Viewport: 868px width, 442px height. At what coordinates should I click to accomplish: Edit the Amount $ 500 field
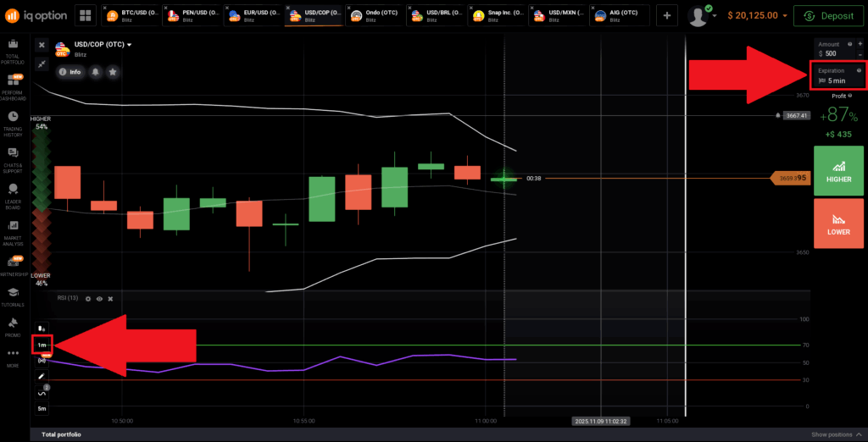pos(833,48)
